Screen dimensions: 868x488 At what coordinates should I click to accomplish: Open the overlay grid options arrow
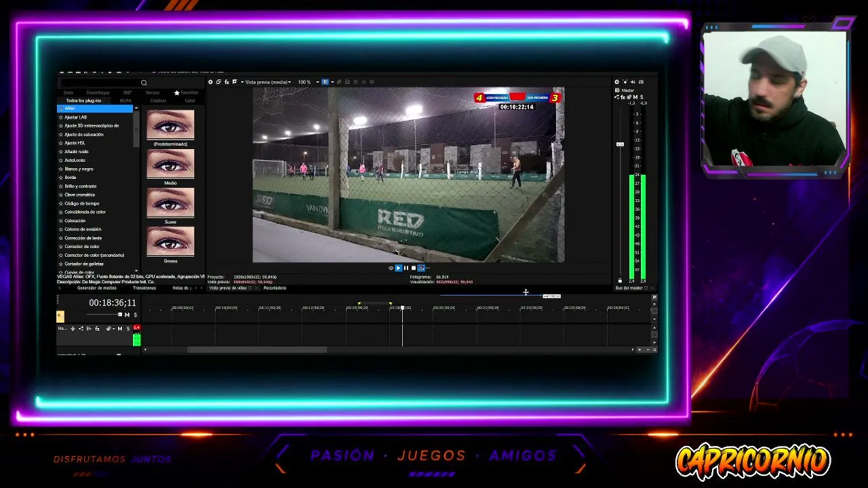tap(331, 82)
